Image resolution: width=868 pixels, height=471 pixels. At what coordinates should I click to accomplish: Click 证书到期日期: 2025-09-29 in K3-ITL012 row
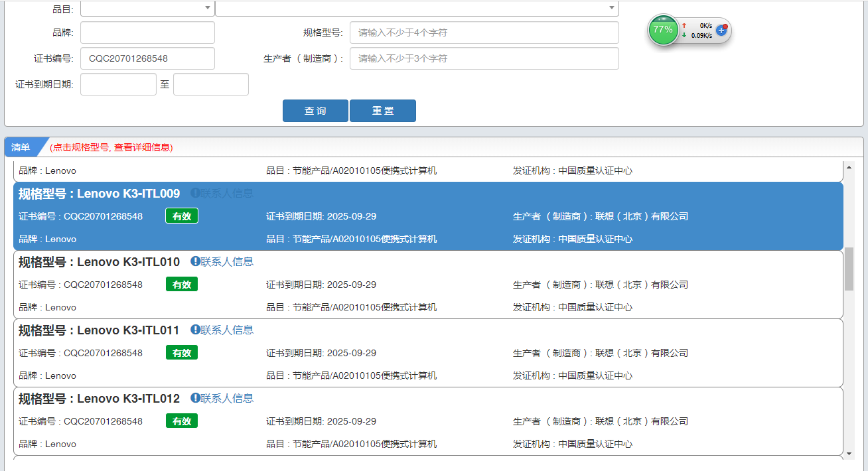321,421
